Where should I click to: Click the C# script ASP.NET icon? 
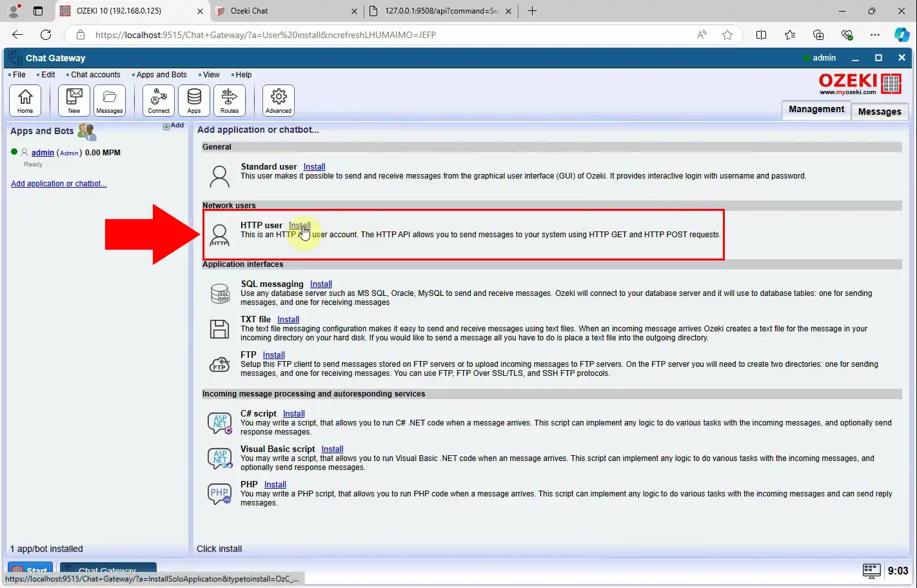point(220,423)
